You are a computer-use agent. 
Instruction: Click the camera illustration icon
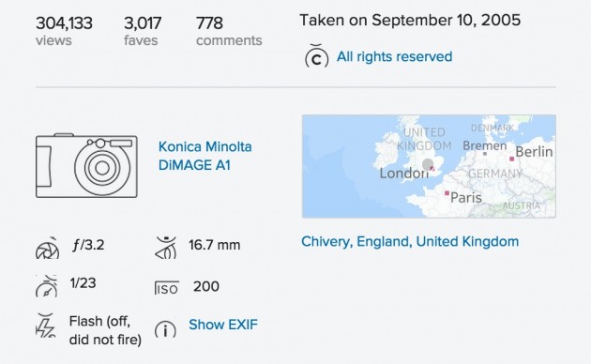tap(86, 165)
